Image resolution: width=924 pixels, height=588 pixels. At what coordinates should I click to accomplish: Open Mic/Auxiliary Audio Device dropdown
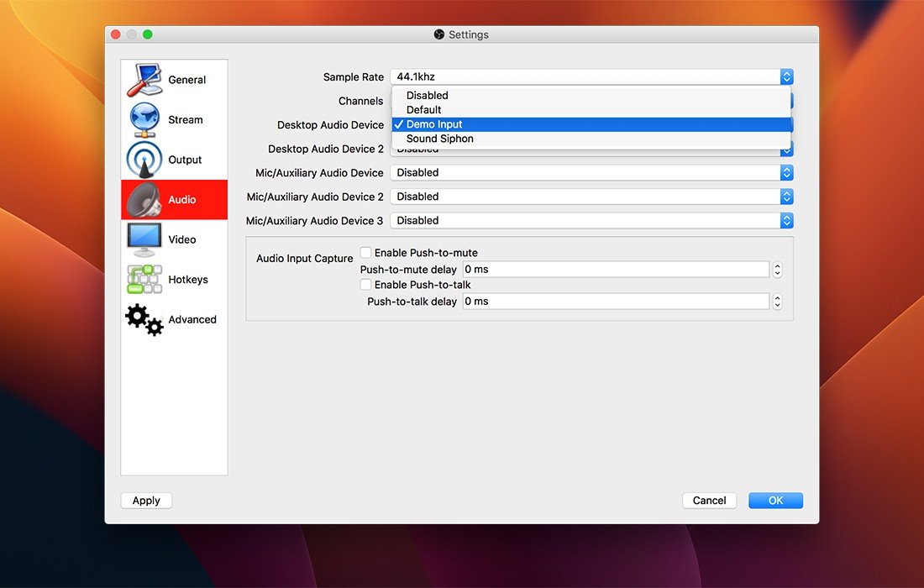[591, 172]
